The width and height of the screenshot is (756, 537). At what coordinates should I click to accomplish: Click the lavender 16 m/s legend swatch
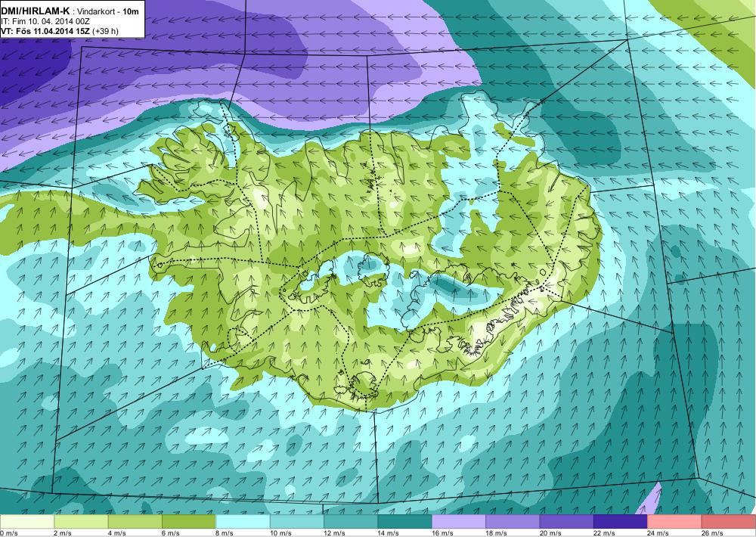click(459, 522)
